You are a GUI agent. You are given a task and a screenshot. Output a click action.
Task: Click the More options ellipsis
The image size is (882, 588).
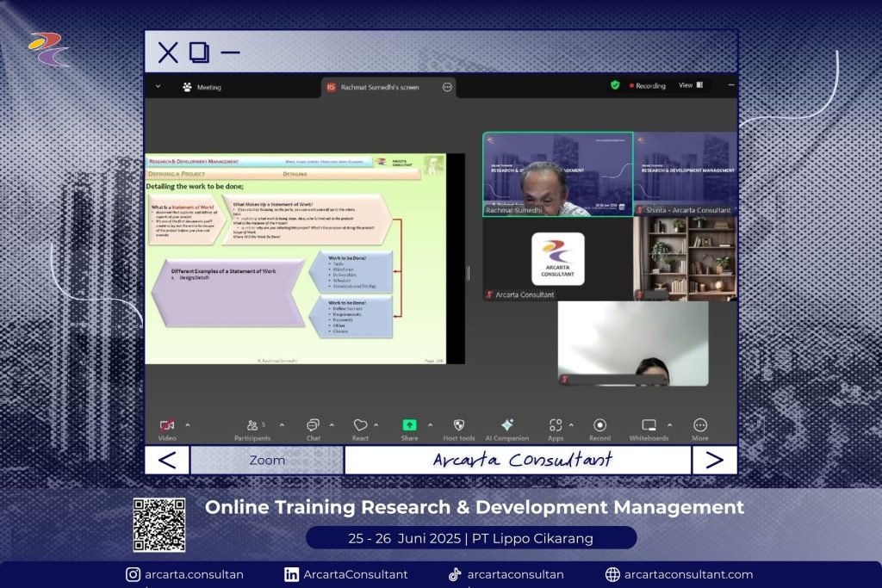coord(700,426)
